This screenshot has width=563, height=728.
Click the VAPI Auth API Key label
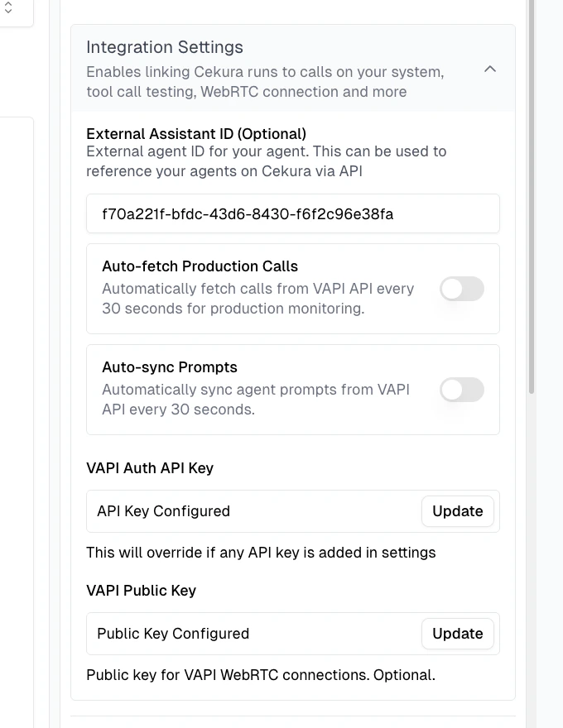pyautogui.click(x=150, y=468)
